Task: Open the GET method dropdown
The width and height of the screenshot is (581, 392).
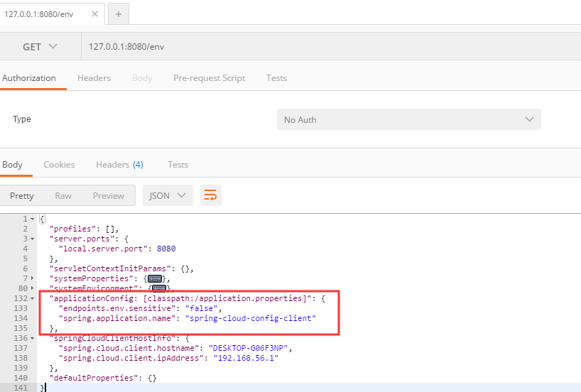Action: click(x=40, y=47)
